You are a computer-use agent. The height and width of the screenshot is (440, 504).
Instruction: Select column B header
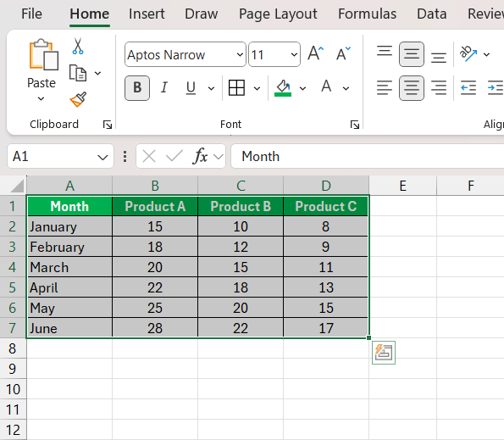click(155, 186)
